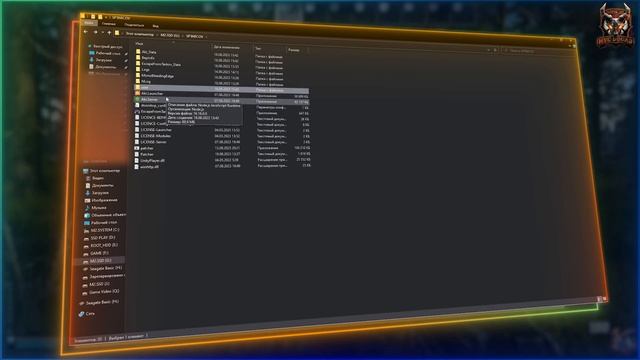The width and height of the screenshot is (640, 360).
Task: Open the GAME (F:) drive
Action: (96, 253)
